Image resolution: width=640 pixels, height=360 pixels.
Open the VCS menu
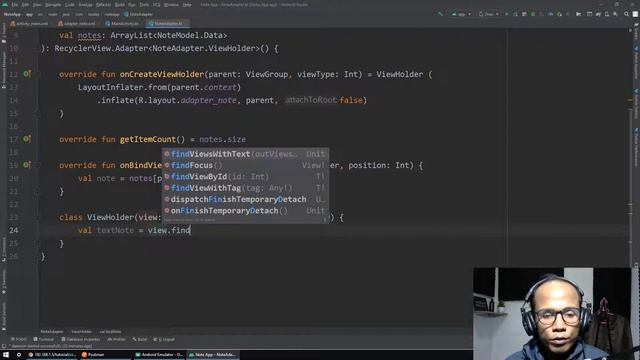pos(156,4)
